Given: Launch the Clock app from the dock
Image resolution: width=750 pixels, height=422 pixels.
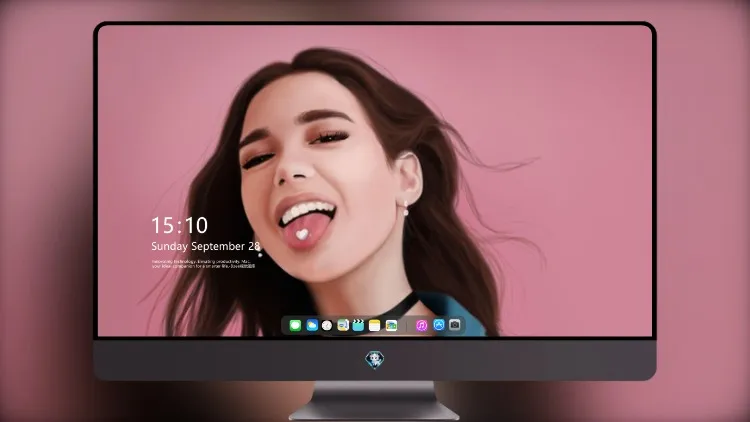Looking at the screenshot, I should 327,325.
